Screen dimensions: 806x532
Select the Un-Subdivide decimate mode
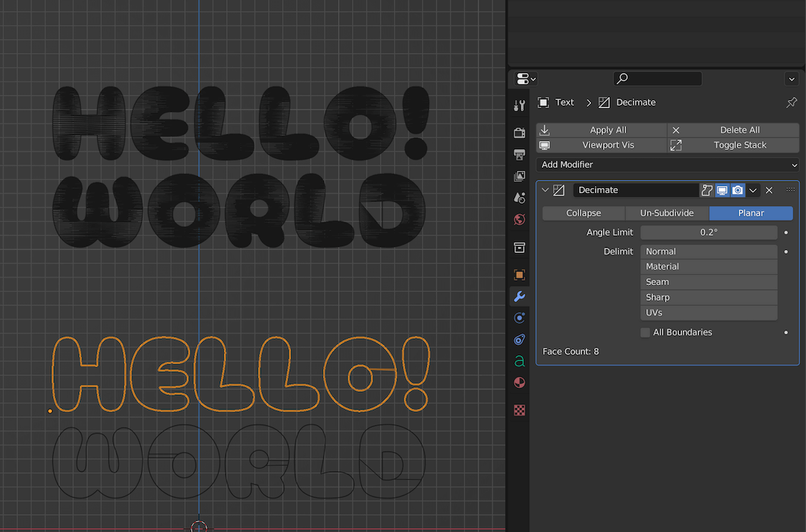pos(666,213)
